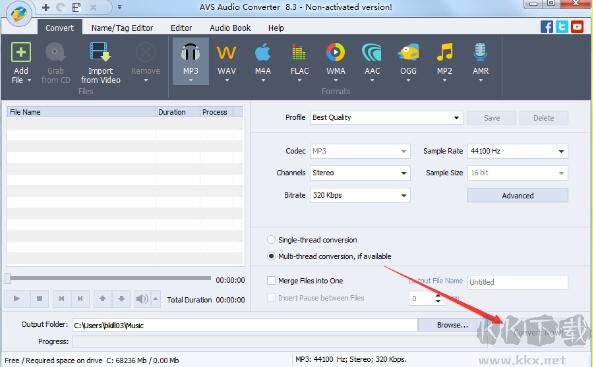
Task: Click the conversion Progress bar
Action: coord(280,342)
